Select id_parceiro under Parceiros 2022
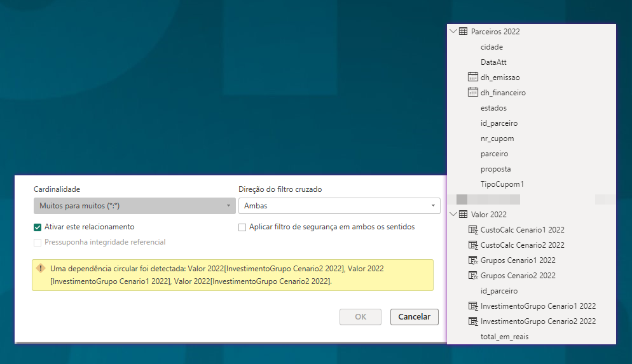632x364 pixels. 499,123
